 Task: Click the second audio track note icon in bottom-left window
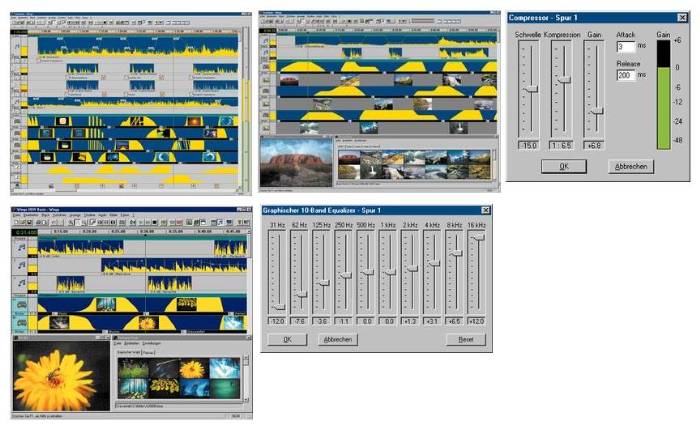tap(21, 265)
